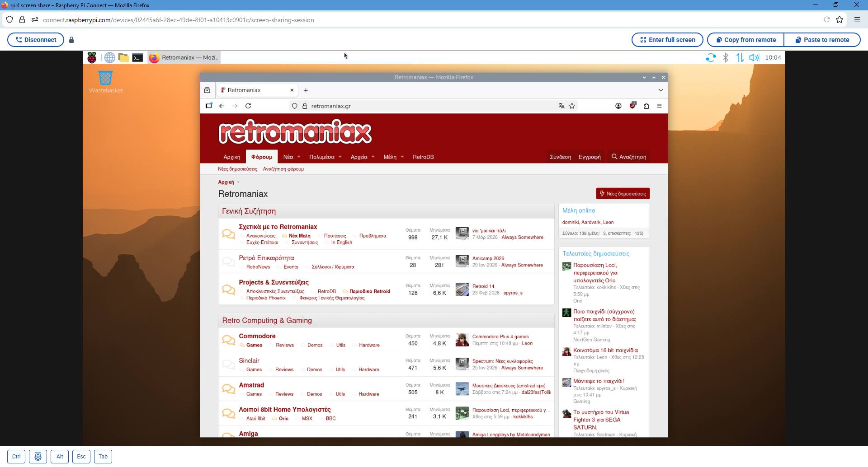Open the terminal from the Pi taskbar
Image resolution: width=868 pixels, height=467 pixels.
pyautogui.click(x=138, y=58)
